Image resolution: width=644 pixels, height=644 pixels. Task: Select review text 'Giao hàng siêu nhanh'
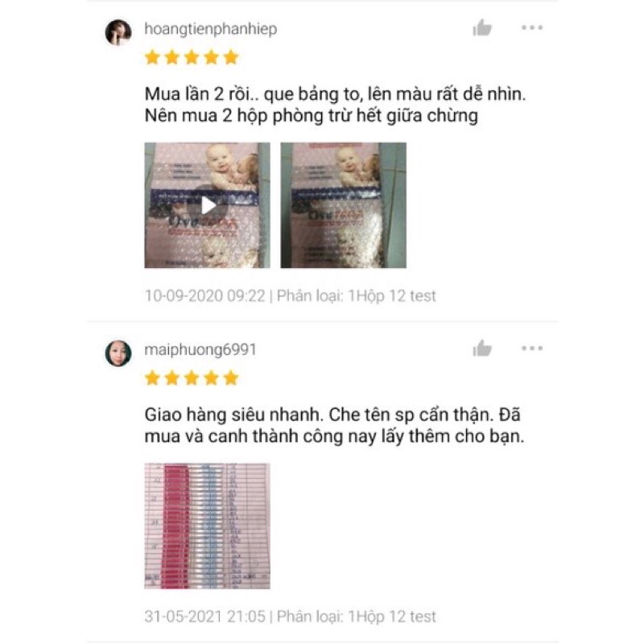[x=334, y=426]
